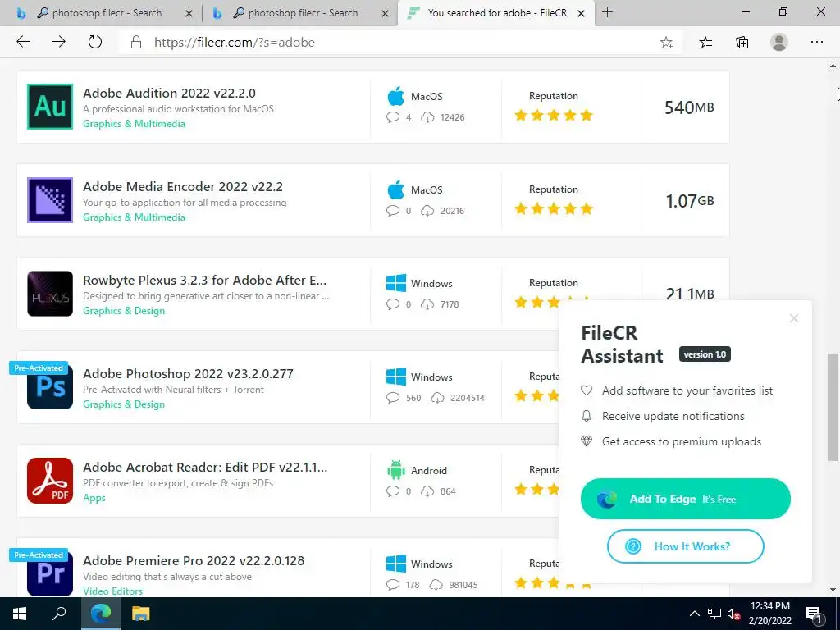Open Adobe Acrobat Reader Edit PDF link

pos(205,467)
